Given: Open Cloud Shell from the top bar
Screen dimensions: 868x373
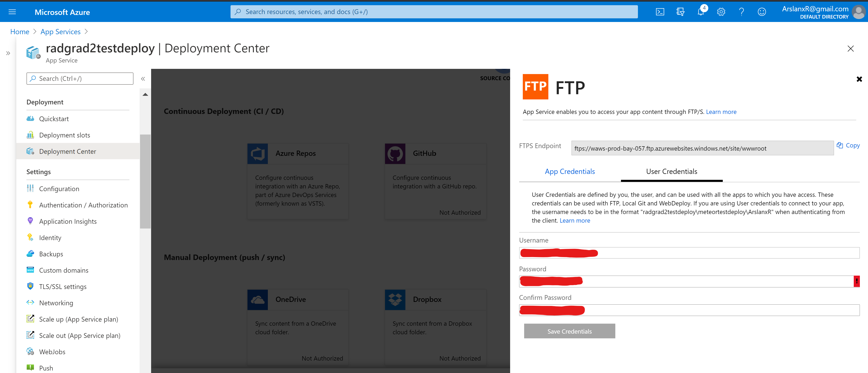Looking at the screenshot, I should coord(660,12).
